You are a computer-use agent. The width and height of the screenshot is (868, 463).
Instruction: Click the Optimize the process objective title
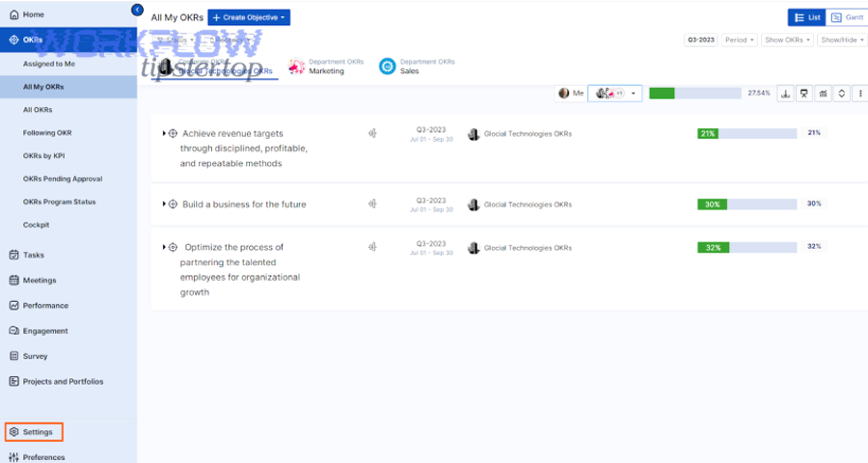pyautogui.click(x=240, y=270)
